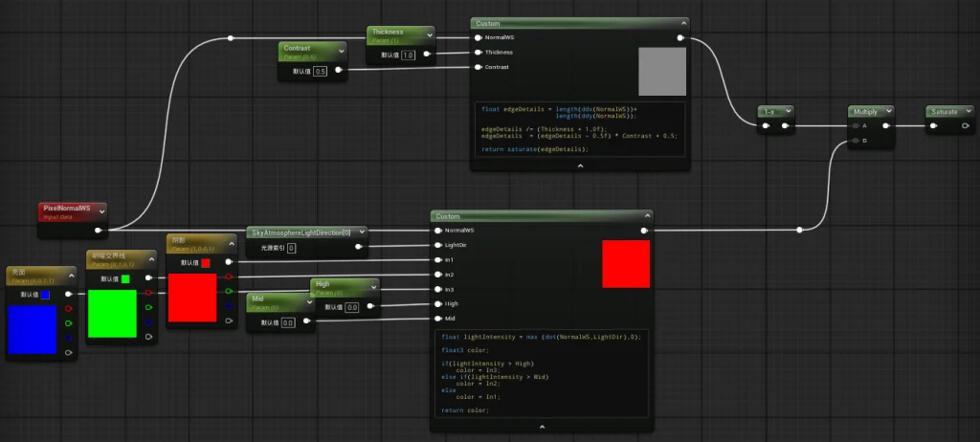Open the small blue default swatch on 亮面
The width and height of the screenshot is (980, 442).
coord(45,295)
